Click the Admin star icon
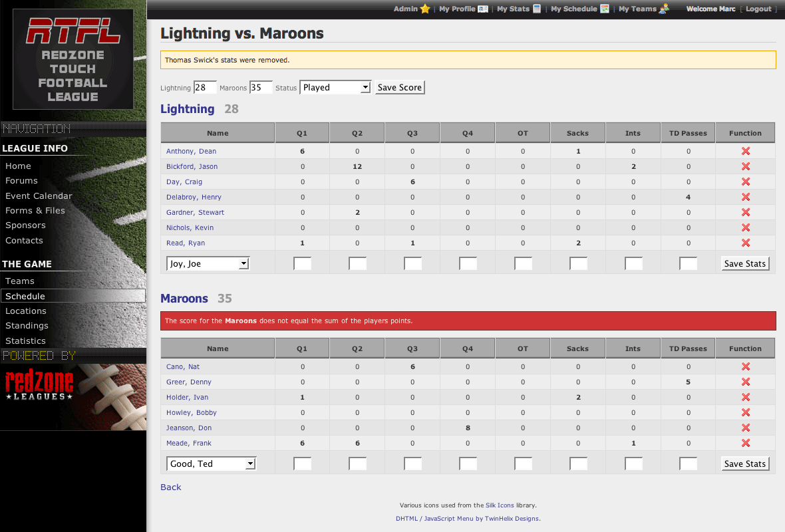The height and width of the screenshot is (532, 785). pyautogui.click(x=425, y=9)
